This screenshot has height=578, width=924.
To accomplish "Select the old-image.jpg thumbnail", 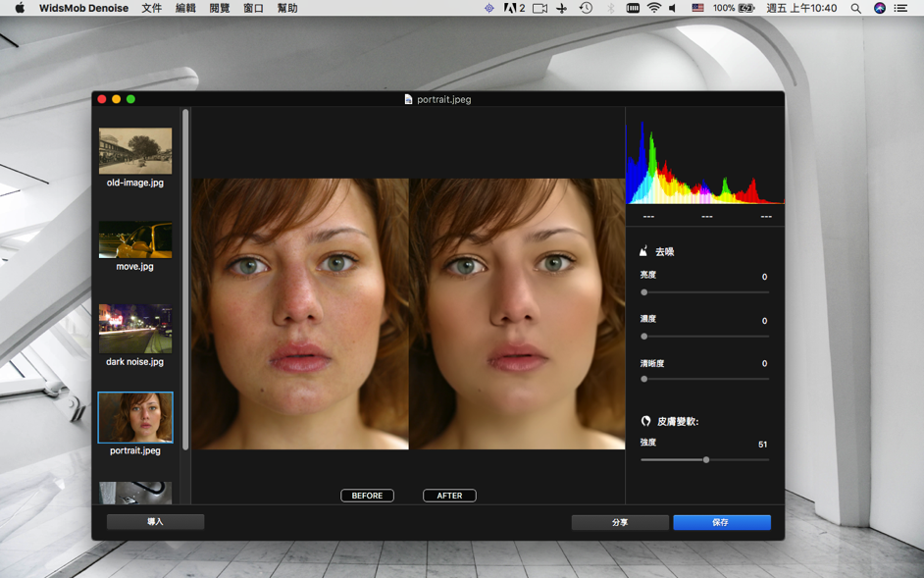I will tap(135, 151).
